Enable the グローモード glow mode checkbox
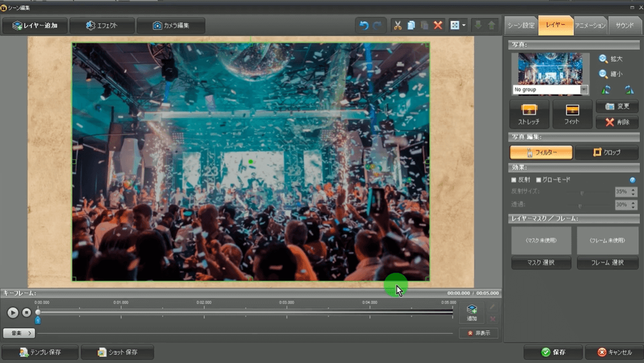Image resolution: width=644 pixels, height=363 pixels. (538, 180)
